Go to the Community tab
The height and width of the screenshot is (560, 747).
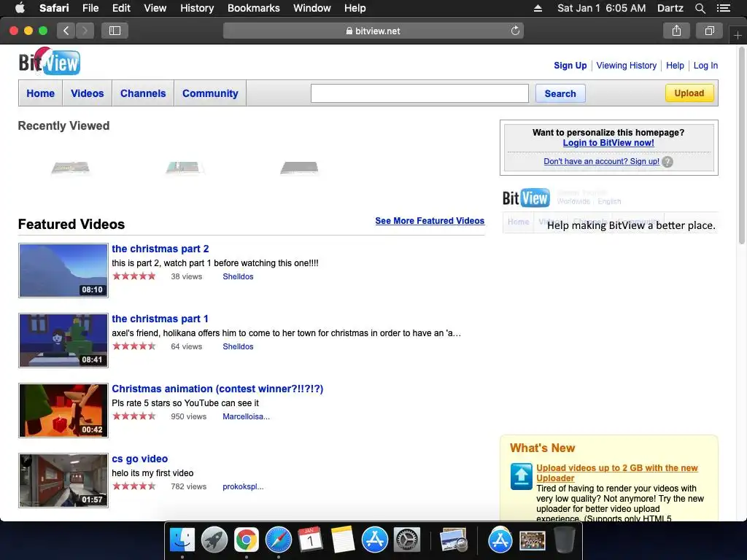coord(210,93)
